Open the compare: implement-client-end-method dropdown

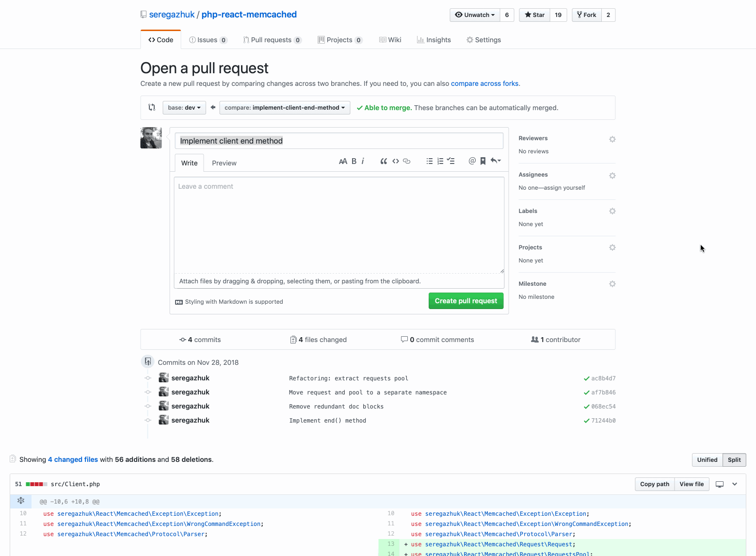[x=285, y=108]
